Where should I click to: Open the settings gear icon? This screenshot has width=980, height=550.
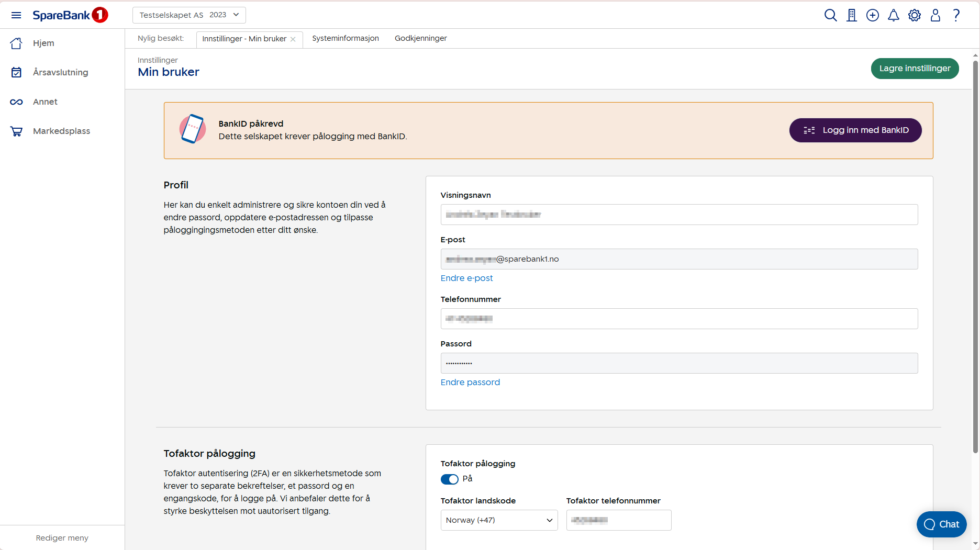pyautogui.click(x=915, y=15)
